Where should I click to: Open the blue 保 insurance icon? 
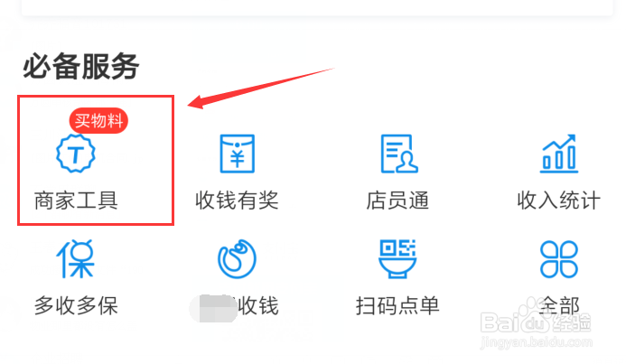(x=76, y=259)
